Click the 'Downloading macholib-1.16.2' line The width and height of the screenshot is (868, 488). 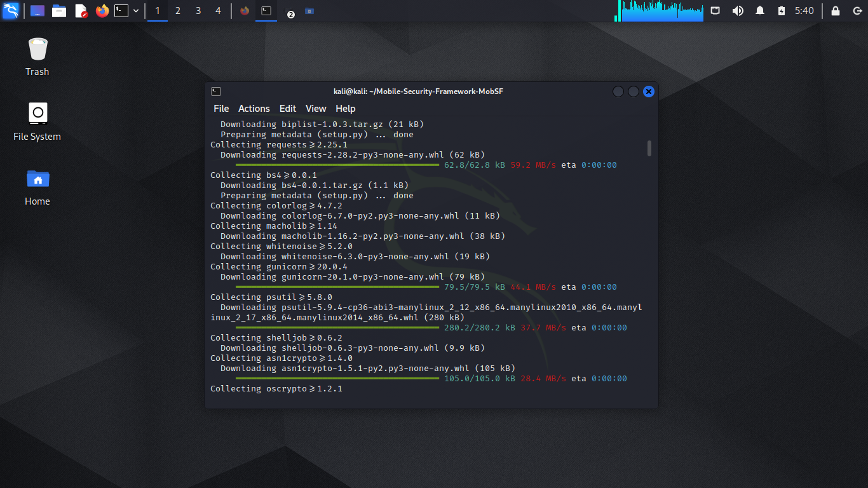[x=363, y=236]
